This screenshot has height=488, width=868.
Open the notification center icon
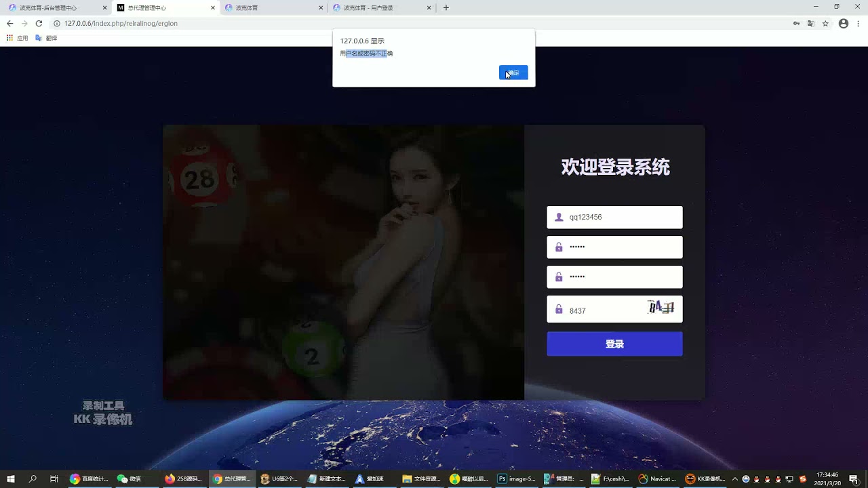click(854, 479)
